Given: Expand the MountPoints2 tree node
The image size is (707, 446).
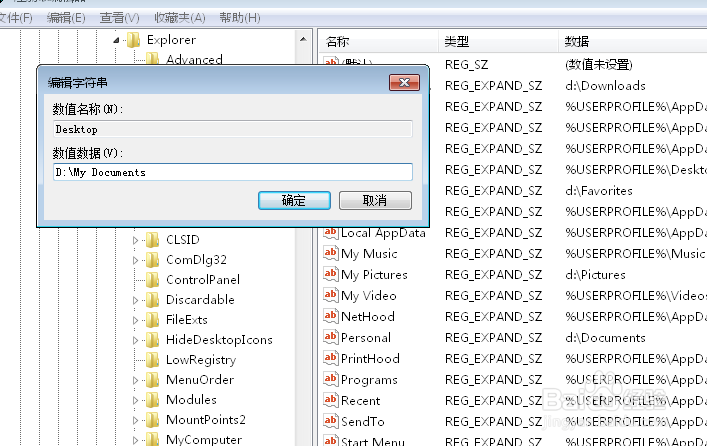Looking at the screenshot, I should 135,420.
